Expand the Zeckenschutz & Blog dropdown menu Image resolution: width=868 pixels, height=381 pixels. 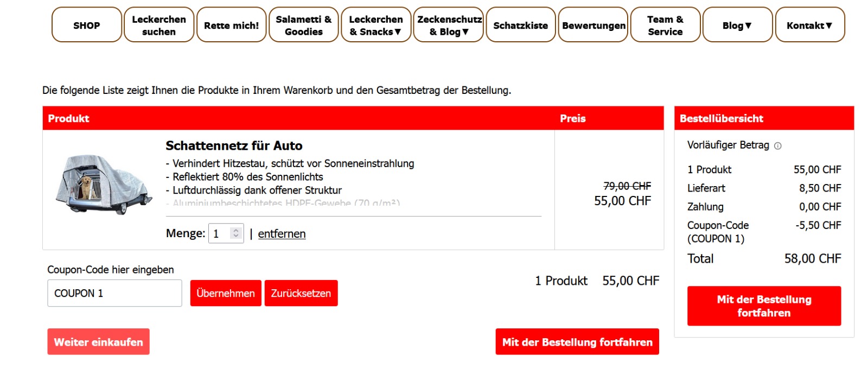click(448, 25)
